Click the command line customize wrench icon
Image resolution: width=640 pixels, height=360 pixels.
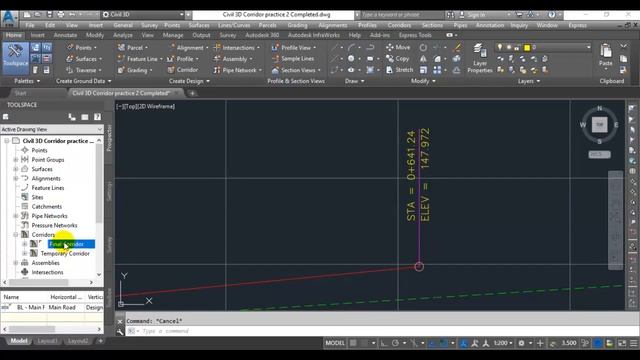[120, 331]
